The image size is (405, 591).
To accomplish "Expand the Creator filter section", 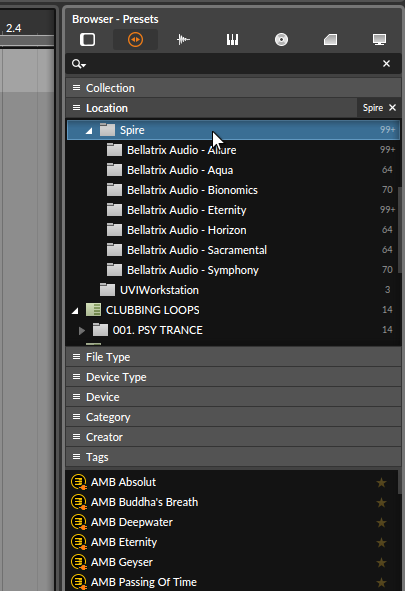I will tap(234, 437).
